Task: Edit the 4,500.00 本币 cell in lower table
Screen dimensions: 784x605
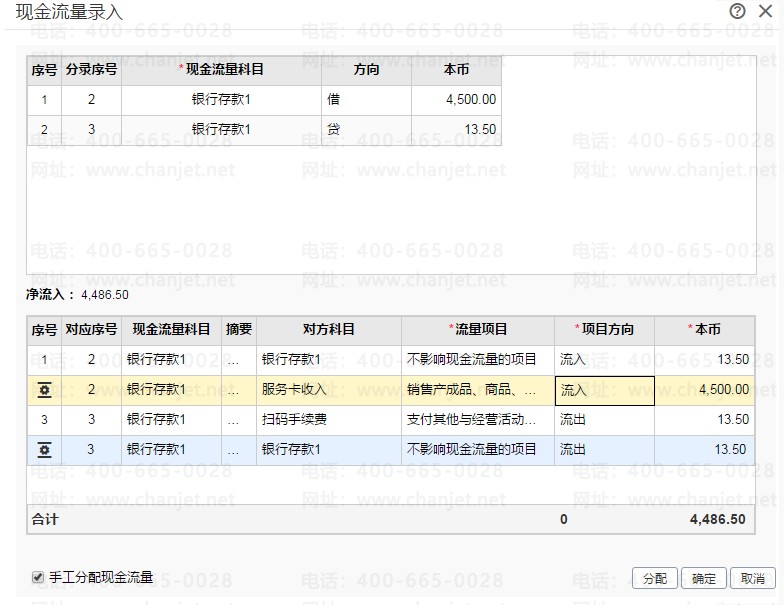Action: tap(704, 390)
